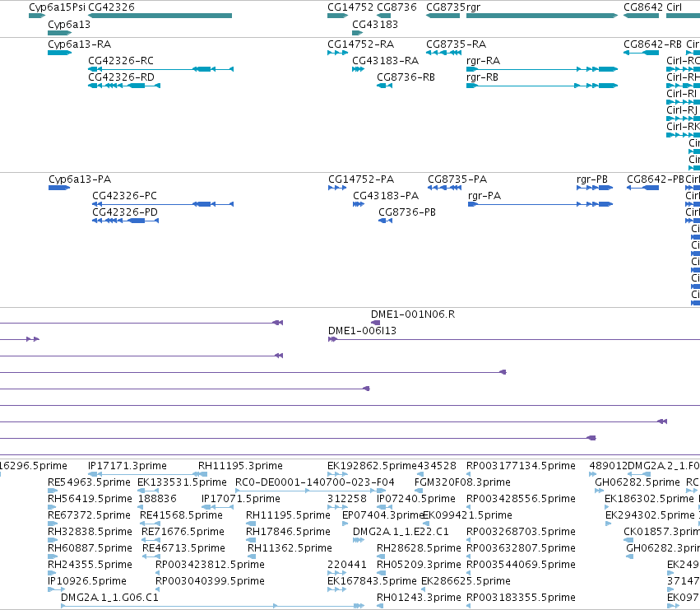Select the CG8736-PB protein feature
The height and width of the screenshot is (610, 700).
point(385,221)
